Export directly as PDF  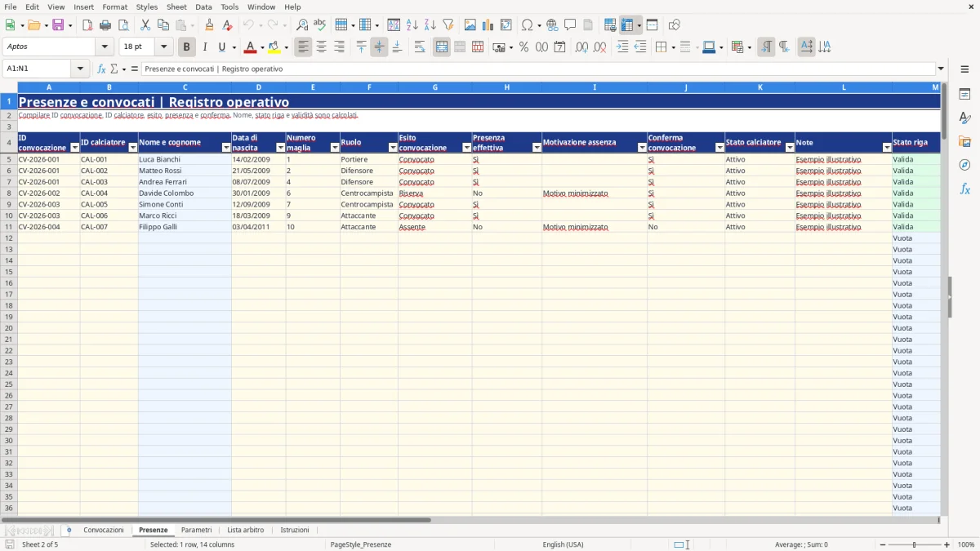(87, 25)
